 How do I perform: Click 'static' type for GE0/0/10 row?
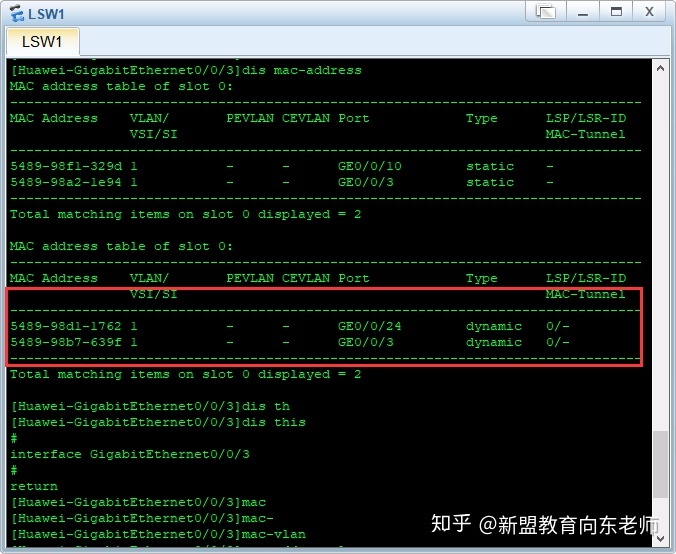point(490,166)
